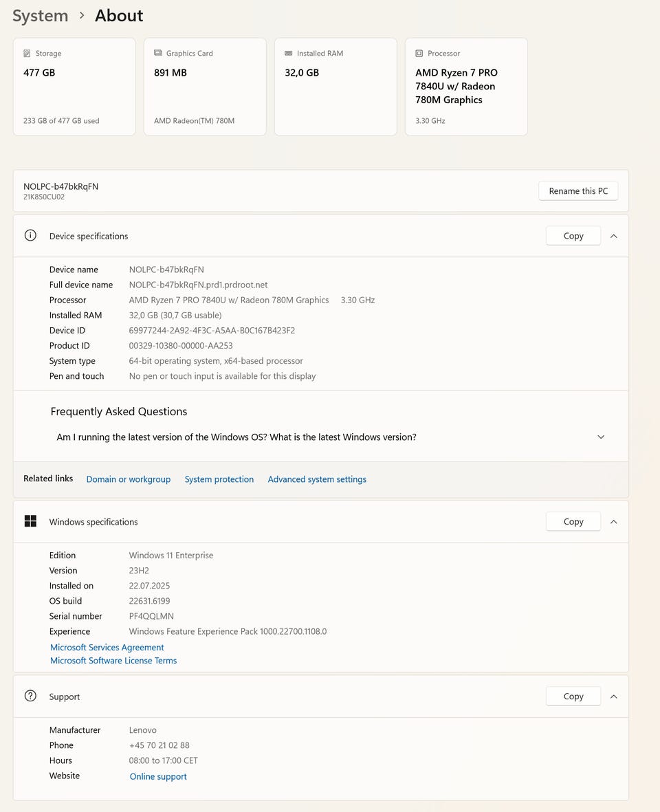Expand the latest Windows version FAQ
The image size is (660, 812).
click(601, 437)
